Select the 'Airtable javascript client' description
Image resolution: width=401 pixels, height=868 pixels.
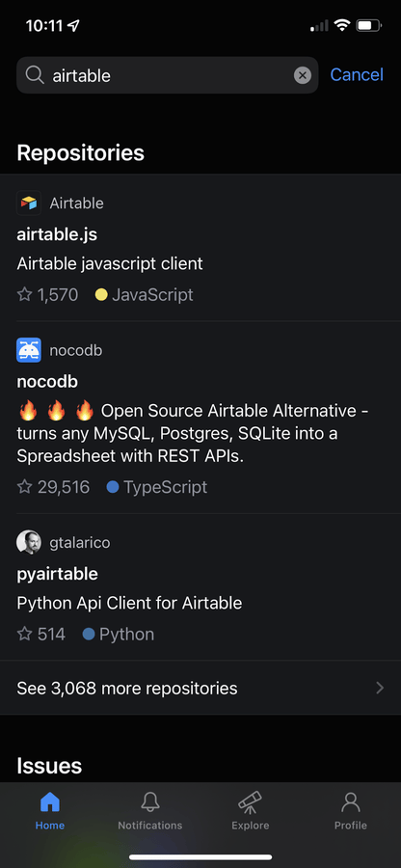[110, 263]
